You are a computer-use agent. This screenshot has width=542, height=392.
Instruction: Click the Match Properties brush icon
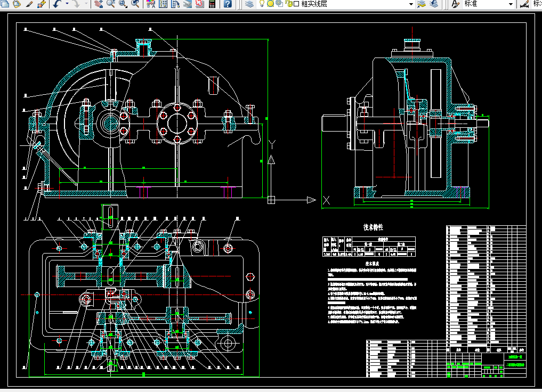coord(29,4)
